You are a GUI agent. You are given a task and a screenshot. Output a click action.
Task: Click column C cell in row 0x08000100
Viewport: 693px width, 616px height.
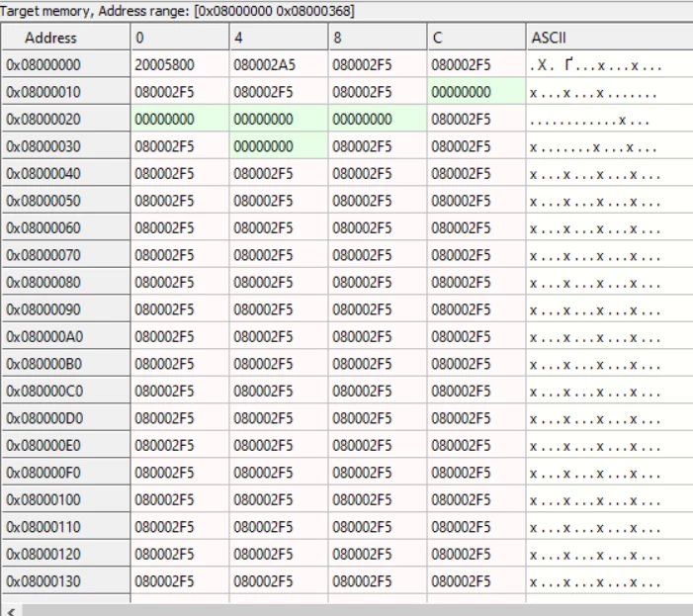(476, 499)
